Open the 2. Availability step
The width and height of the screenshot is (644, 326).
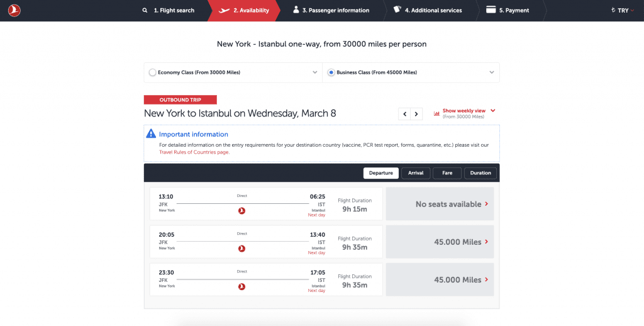coord(244,10)
